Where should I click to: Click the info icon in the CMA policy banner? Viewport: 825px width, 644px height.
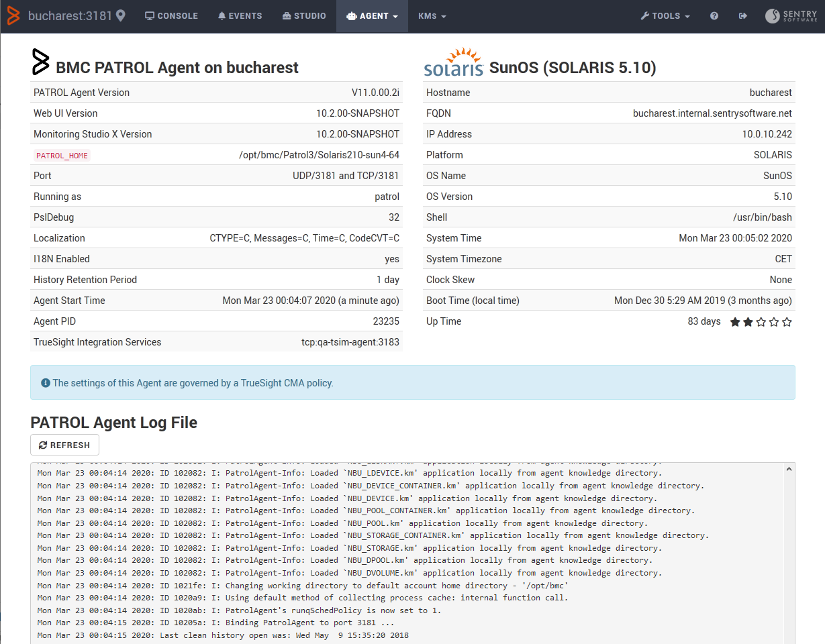coord(45,382)
